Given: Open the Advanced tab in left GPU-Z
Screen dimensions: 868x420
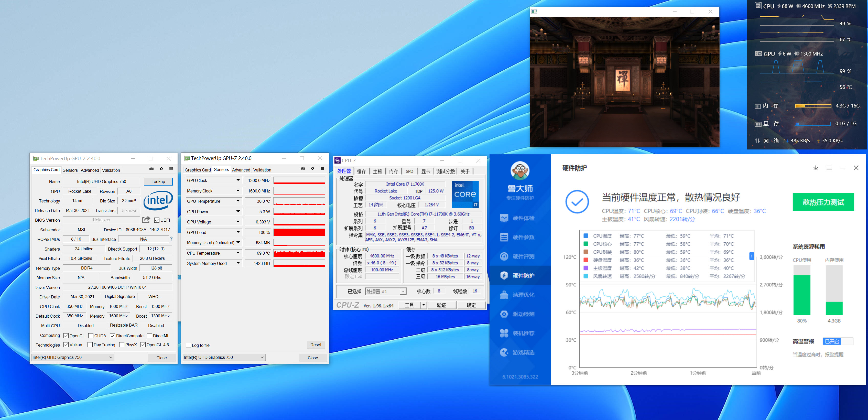Looking at the screenshot, I should (90, 170).
